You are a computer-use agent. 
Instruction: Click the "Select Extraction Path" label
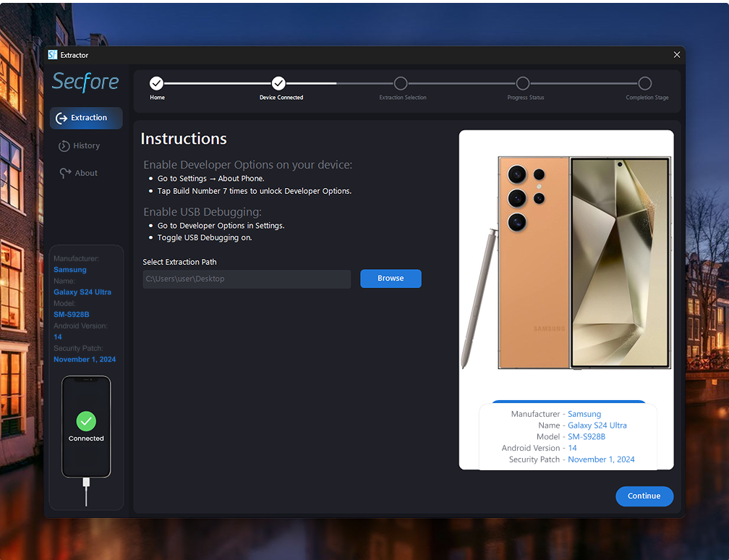(179, 263)
